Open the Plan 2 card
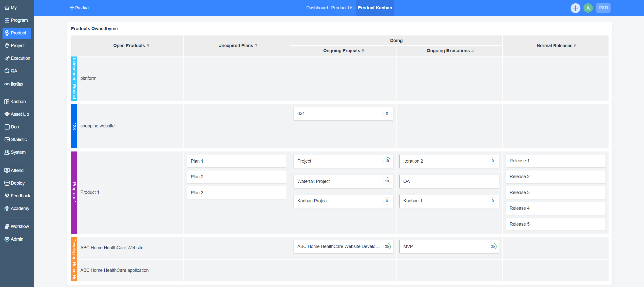 click(236, 177)
